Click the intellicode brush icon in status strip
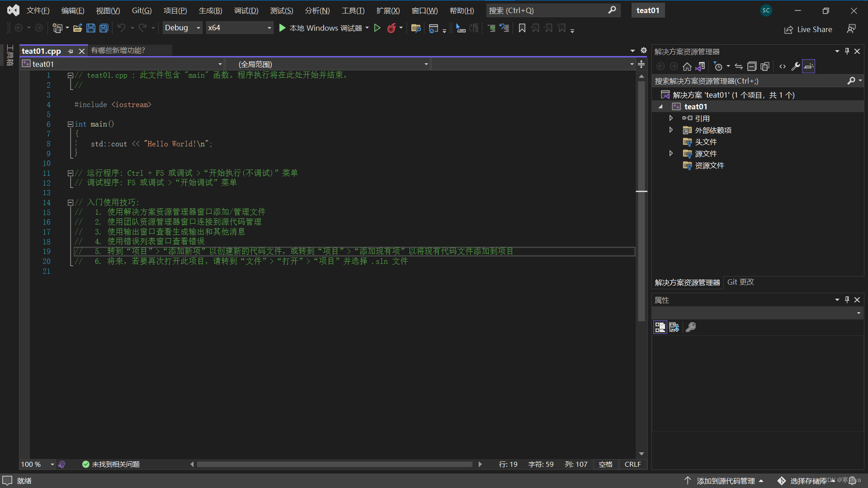The image size is (868, 488). coord(62,465)
